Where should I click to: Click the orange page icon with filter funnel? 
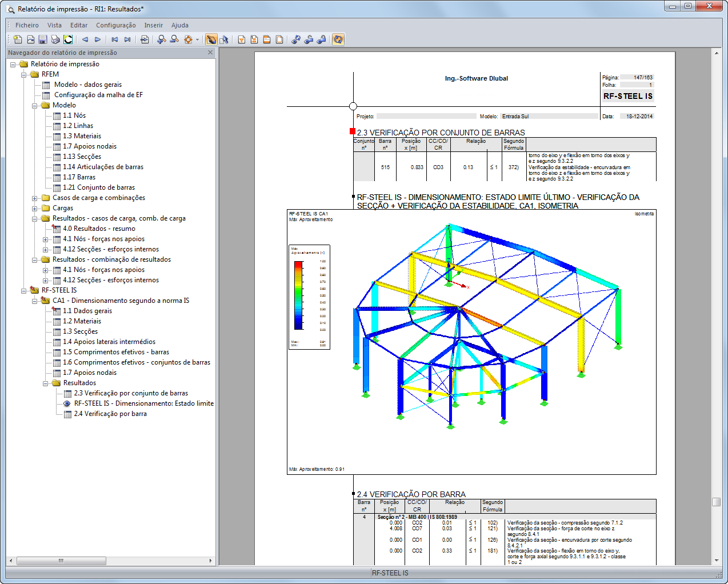(x=242, y=39)
